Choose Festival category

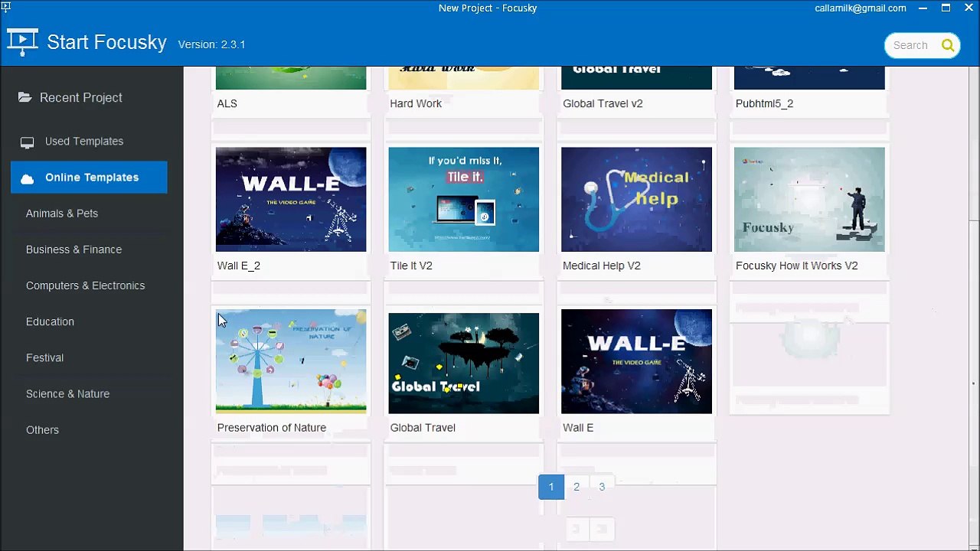(44, 357)
